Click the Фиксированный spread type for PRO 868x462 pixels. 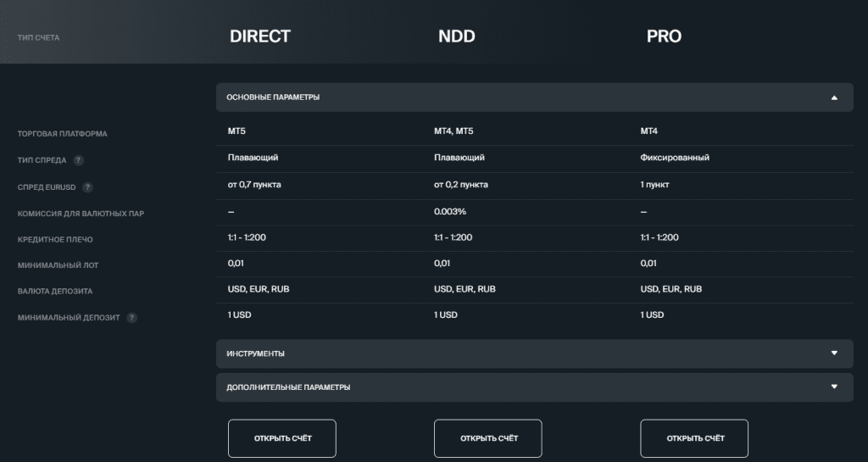point(675,158)
